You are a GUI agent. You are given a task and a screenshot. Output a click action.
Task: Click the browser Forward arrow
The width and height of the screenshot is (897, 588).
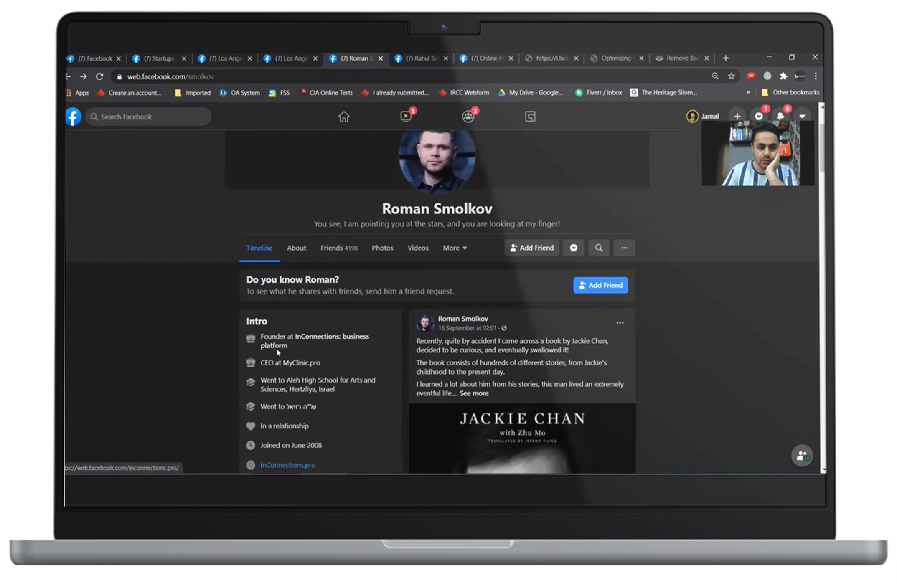pos(83,76)
